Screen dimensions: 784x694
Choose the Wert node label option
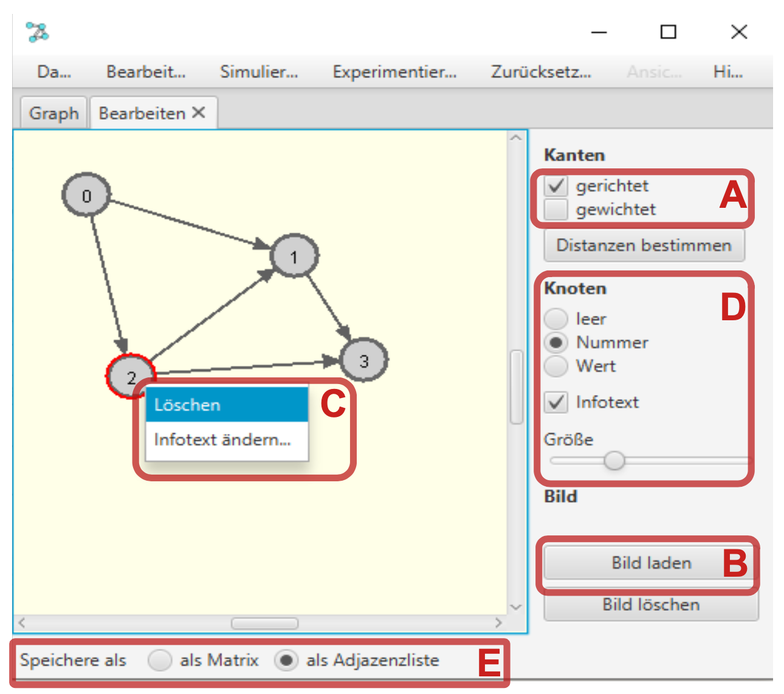click(x=555, y=366)
